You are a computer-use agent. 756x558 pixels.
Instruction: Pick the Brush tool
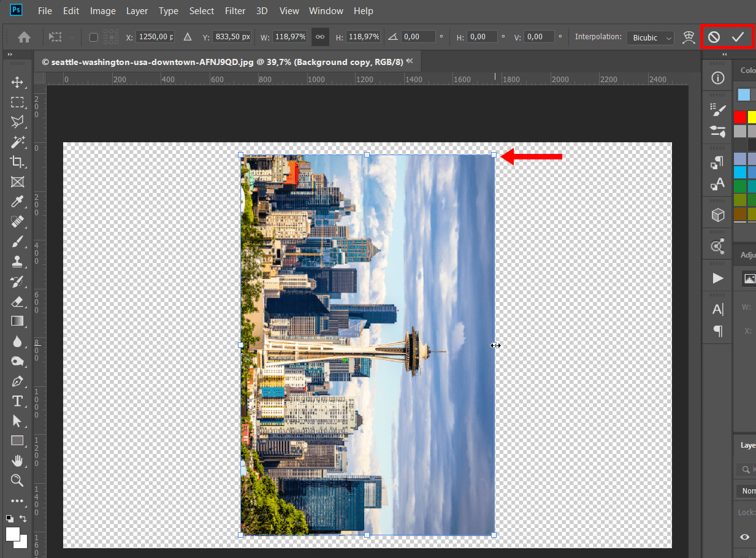17,242
